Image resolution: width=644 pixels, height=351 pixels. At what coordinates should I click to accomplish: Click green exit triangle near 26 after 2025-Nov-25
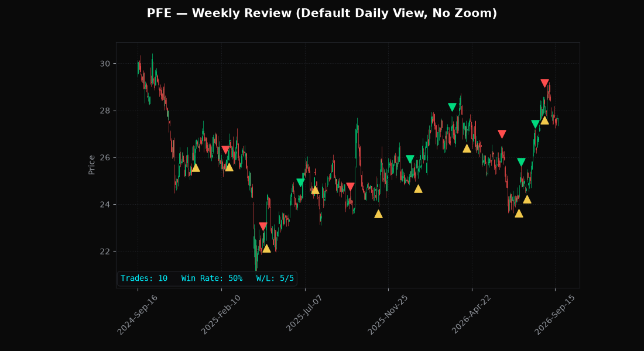point(410,159)
